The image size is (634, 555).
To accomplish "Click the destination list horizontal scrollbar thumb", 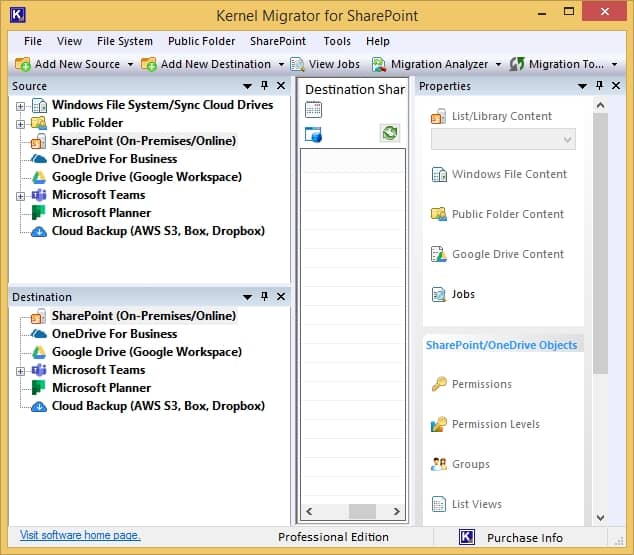I will coord(362,511).
